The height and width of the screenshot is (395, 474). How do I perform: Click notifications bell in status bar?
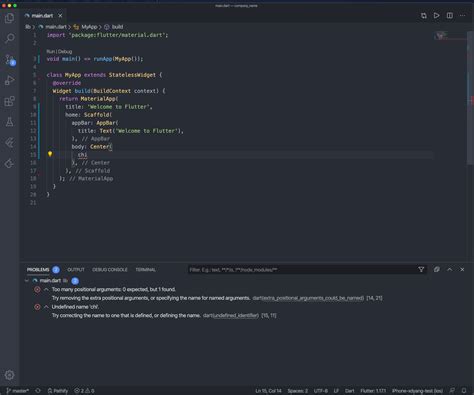464,391
